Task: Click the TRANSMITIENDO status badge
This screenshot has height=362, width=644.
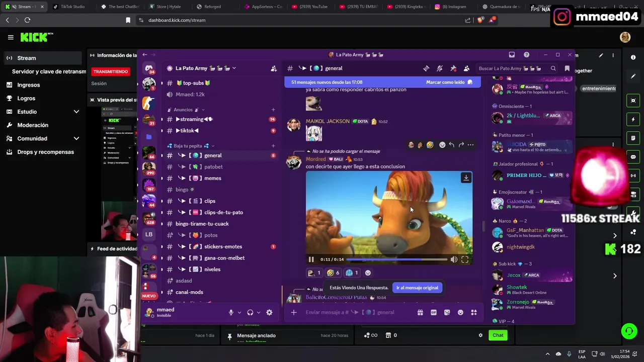Action: pyautogui.click(x=111, y=71)
